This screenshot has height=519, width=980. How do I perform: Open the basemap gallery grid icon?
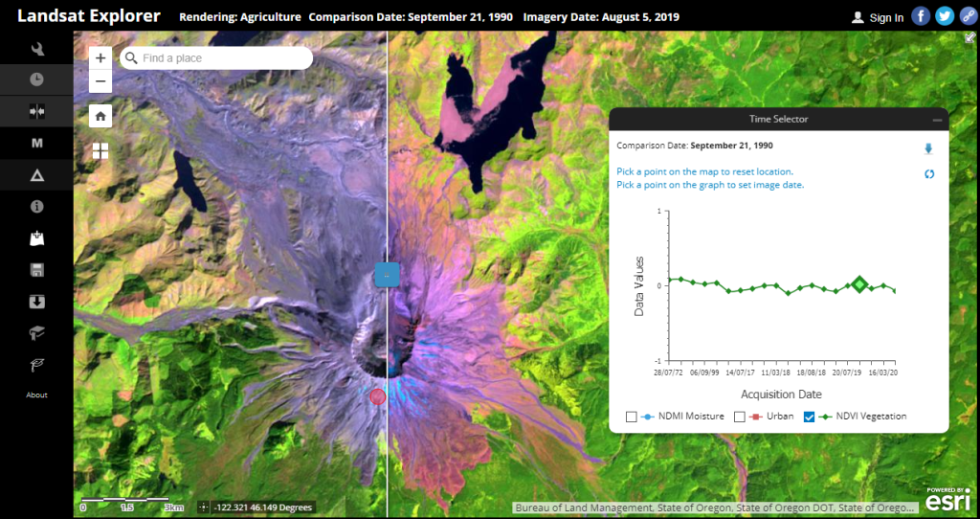tap(100, 150)
